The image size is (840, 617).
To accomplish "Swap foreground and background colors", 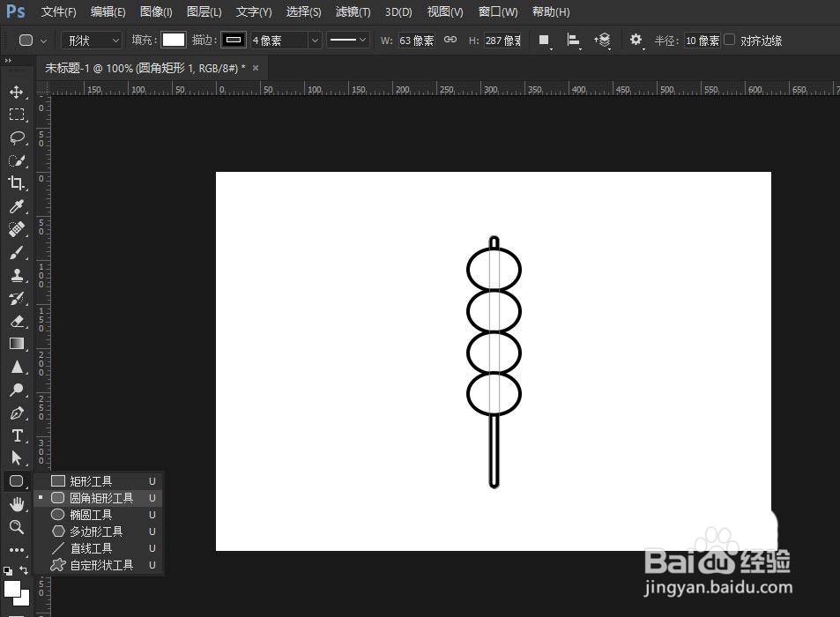I will (x=24, y=570).
